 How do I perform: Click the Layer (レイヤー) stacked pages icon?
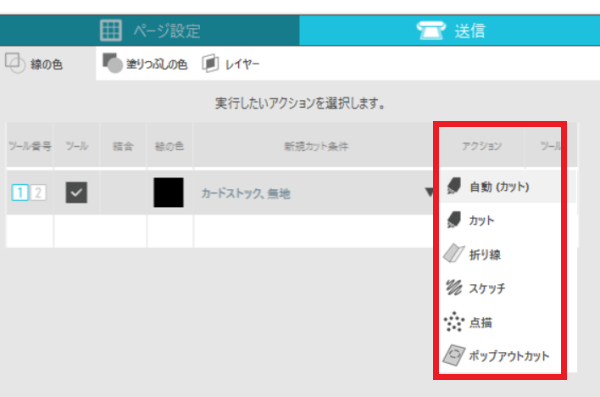point(210,63)
